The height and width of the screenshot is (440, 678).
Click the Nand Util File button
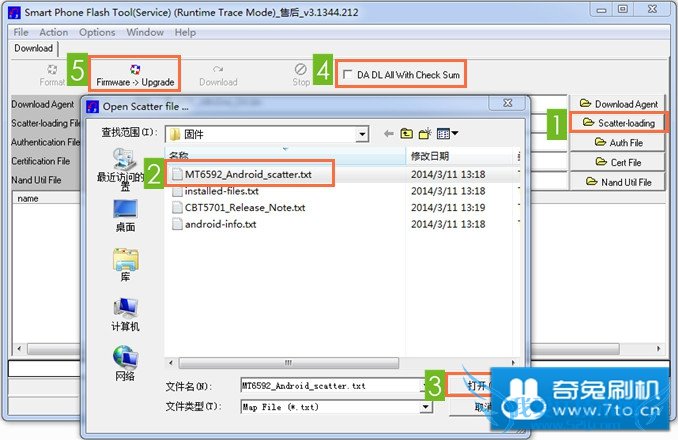617,182
